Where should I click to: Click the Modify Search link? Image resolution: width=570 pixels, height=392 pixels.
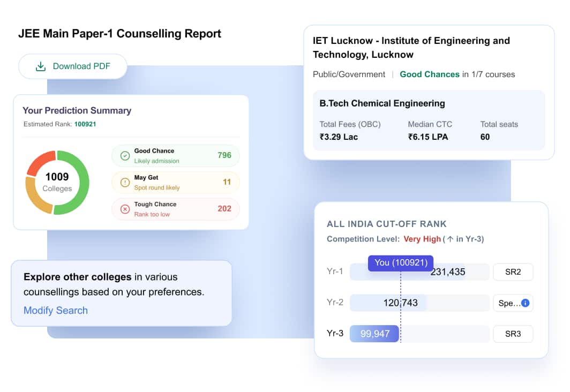(56, 310)
